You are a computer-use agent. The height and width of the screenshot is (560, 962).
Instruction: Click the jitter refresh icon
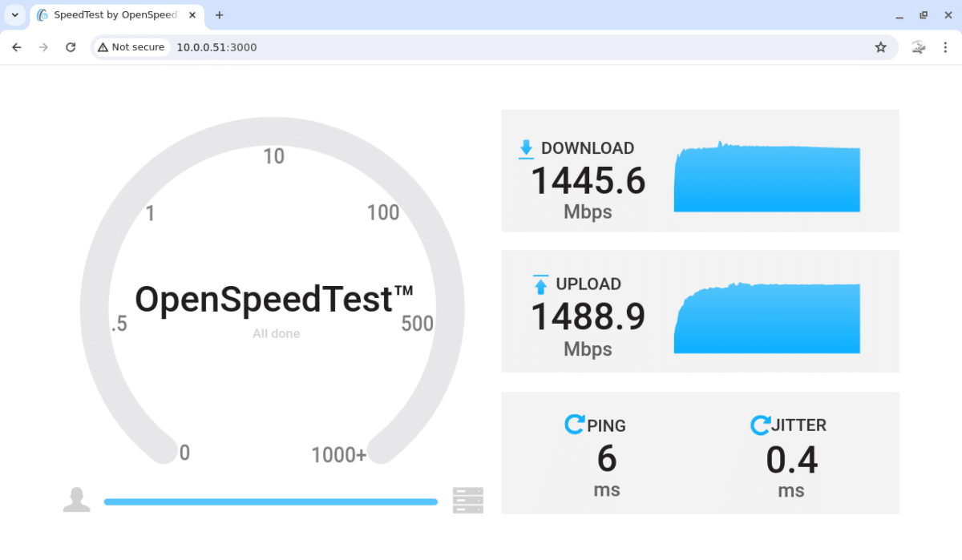pyautogui.click(x=760, y=424)
